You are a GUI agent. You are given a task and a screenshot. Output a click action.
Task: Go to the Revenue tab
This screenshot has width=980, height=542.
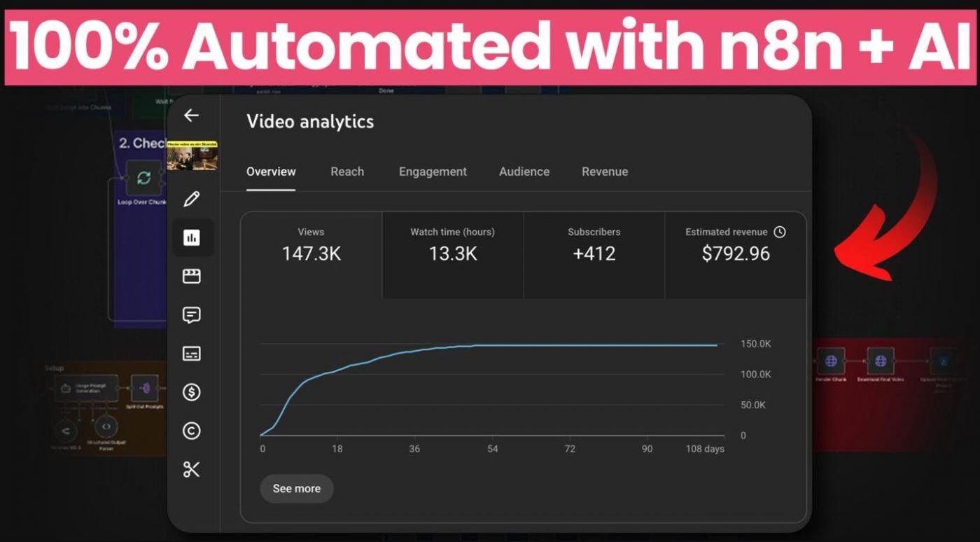[605, 172]
